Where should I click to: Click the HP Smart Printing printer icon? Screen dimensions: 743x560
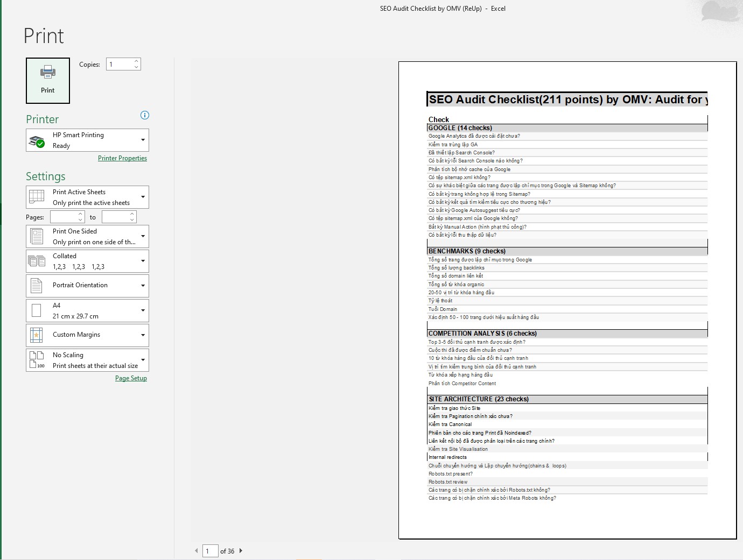tap(37, 141)
